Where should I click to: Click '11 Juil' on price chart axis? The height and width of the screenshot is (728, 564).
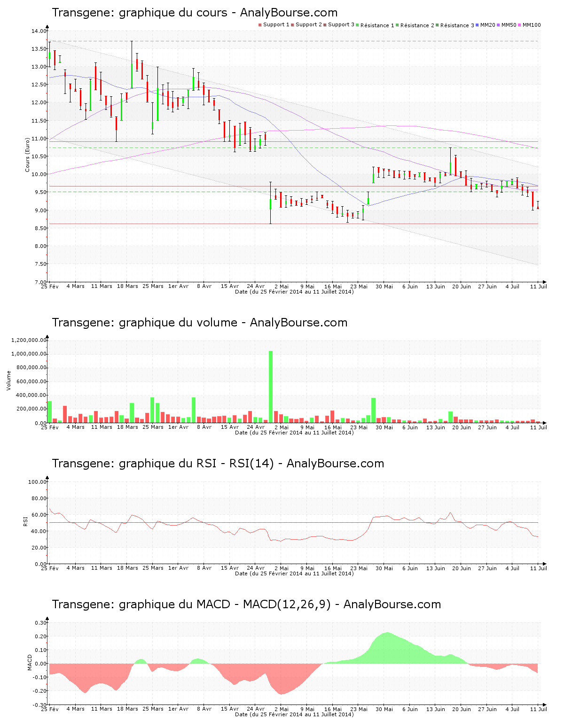click(539, 286)
